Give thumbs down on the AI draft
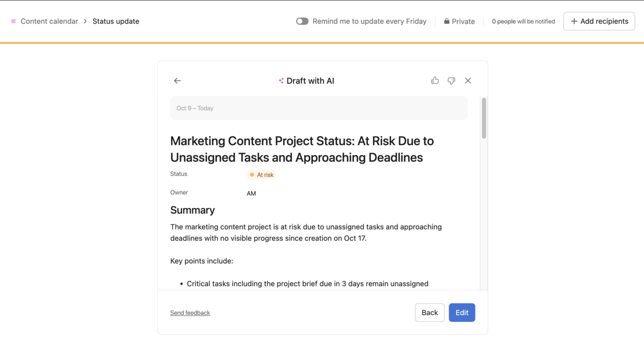 tap(451, 80)
